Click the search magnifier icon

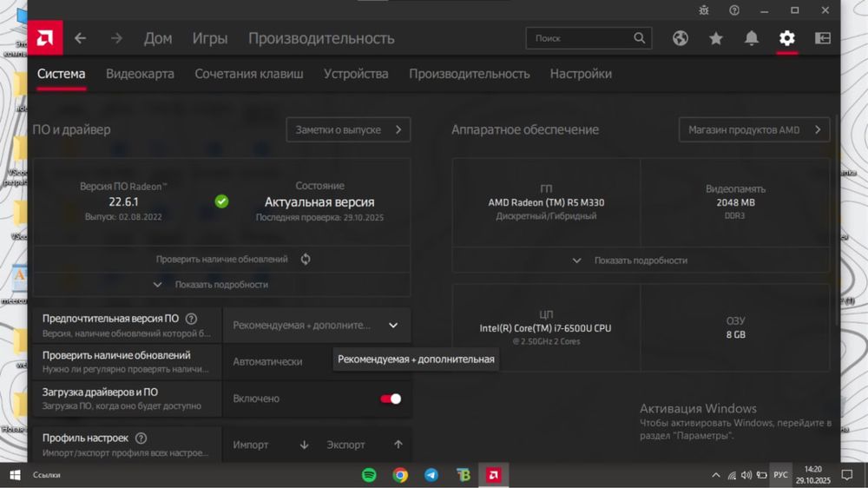[640, 37]
